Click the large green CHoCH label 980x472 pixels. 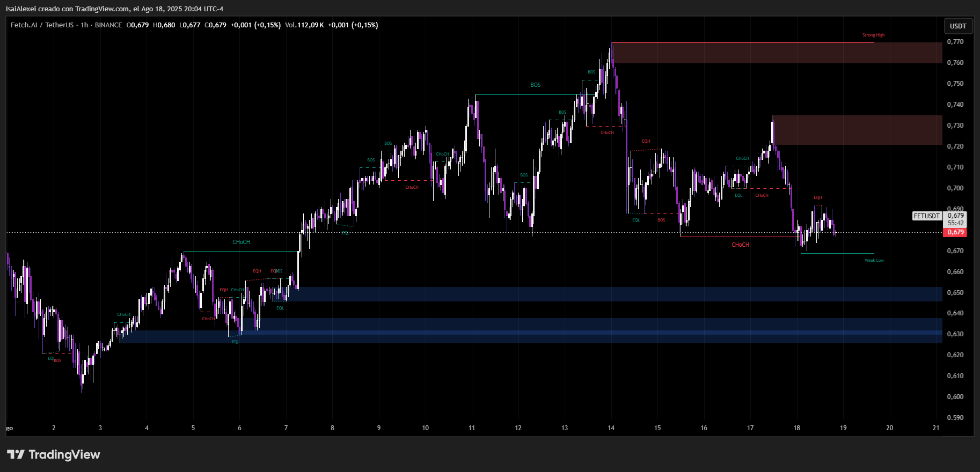coord(241,242)
